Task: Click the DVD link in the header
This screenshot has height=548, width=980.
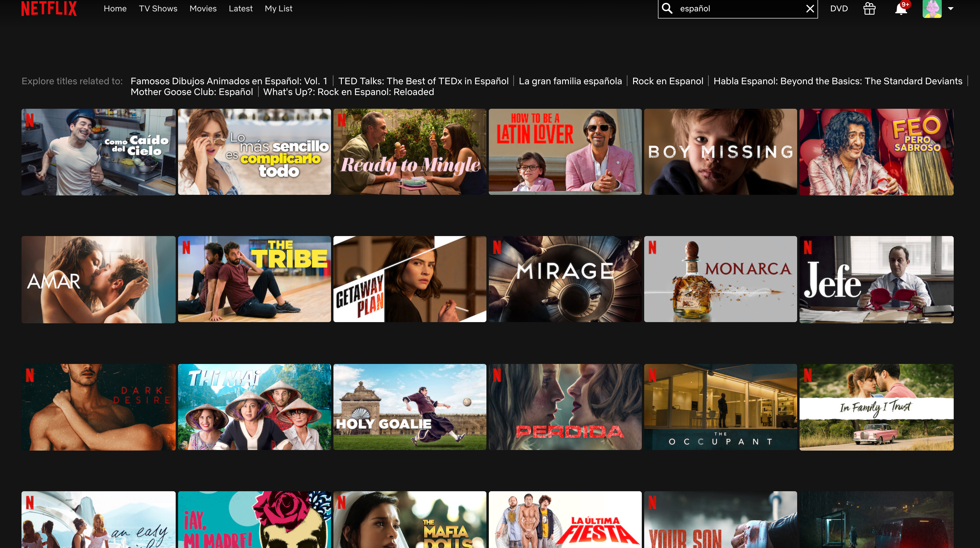Action: tap(839, 8)
